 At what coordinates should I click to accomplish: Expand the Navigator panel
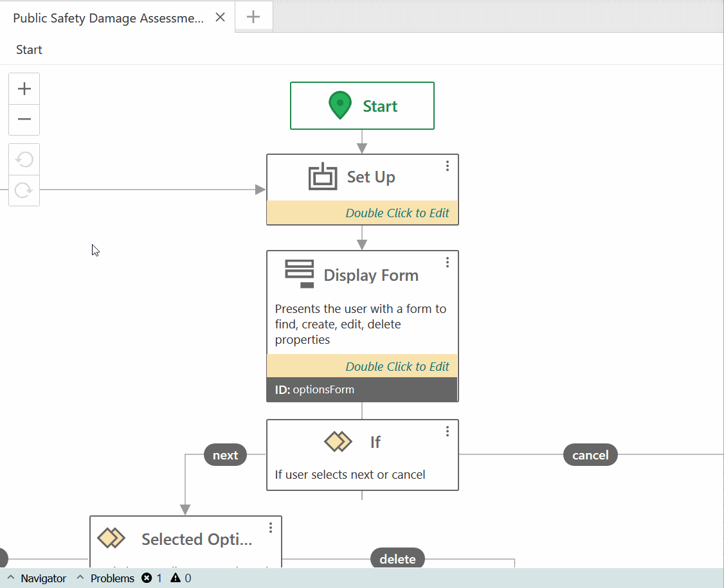37,578
